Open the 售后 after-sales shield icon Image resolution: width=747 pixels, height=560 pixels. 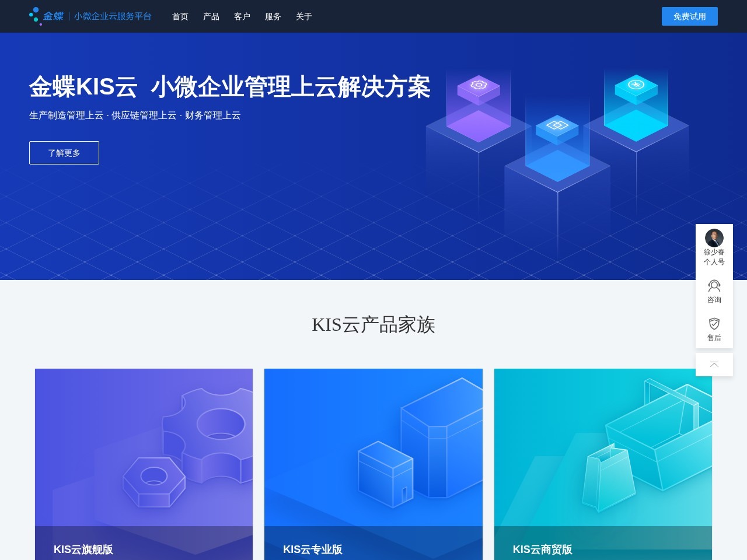714,324
